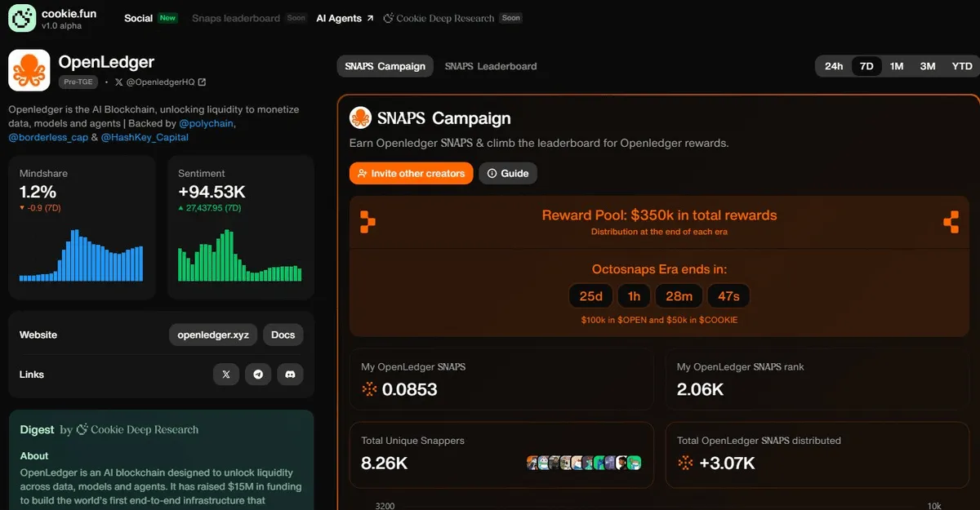Click the OpenLedger octopus project avatar
The image size is (980, 510).
pos(29,70)
